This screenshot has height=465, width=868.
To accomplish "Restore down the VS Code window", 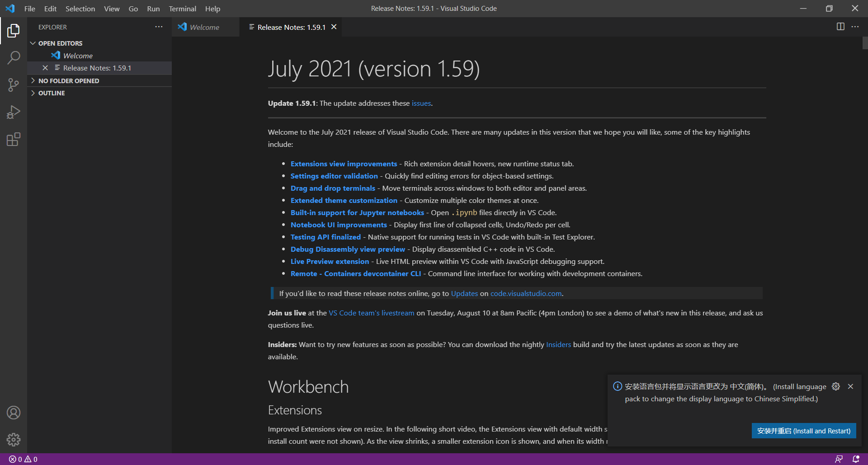I will coord(829,9).
